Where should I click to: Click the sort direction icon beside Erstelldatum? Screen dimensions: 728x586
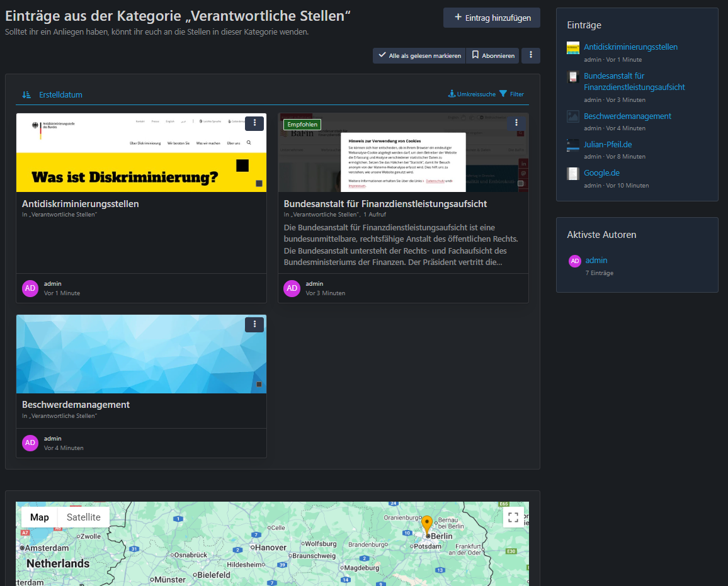pos(26,94)
